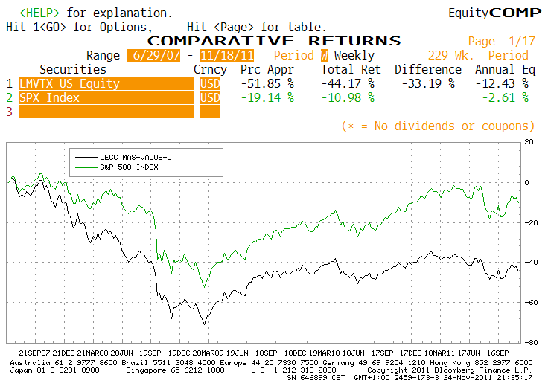The image size is (548, 392).
Task: Click the -19.14 % SPX price appreciation
Action: tap(267, 97)
